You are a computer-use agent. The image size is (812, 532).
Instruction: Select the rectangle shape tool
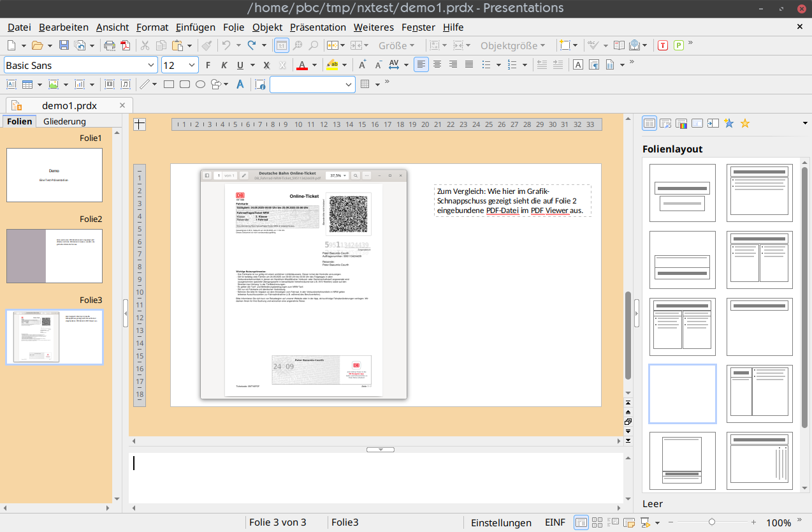[169, 84]
